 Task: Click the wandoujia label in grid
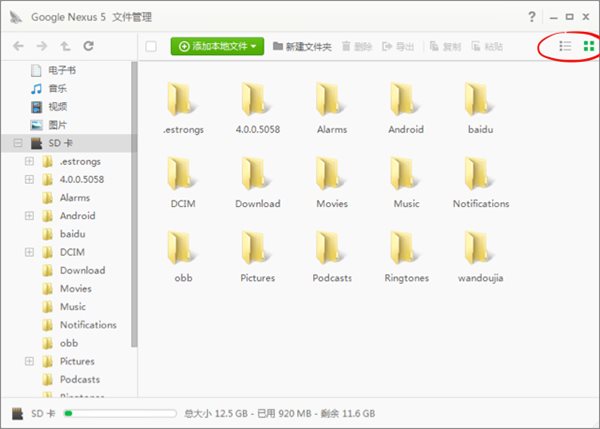pyautogui.click(x=481, y=278)
